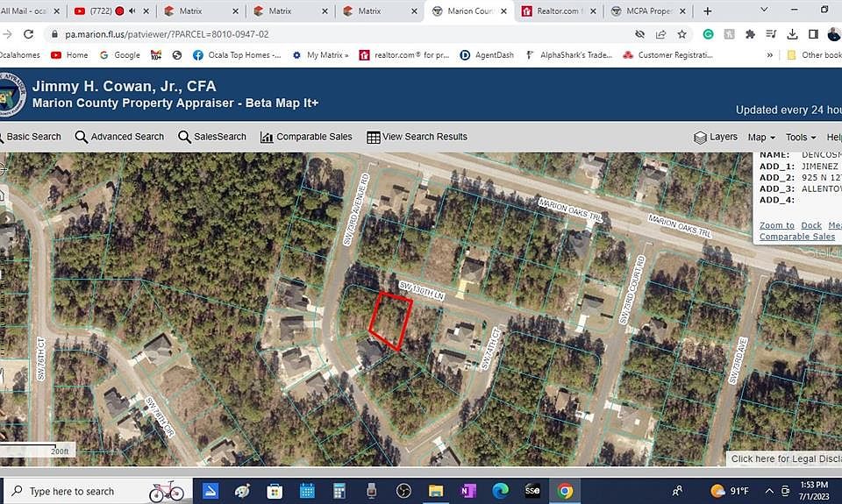Expand the Tools dropdown menu
Image resolution: width=842 pixels, height=504 pixels.
point(801,138)
